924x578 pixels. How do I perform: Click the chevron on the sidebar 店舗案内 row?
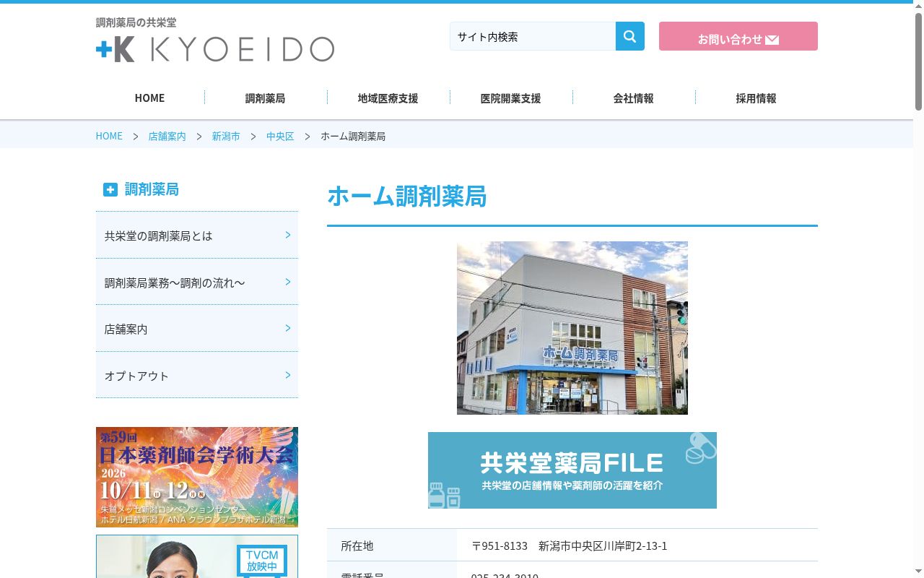click(x=288, y=328)
